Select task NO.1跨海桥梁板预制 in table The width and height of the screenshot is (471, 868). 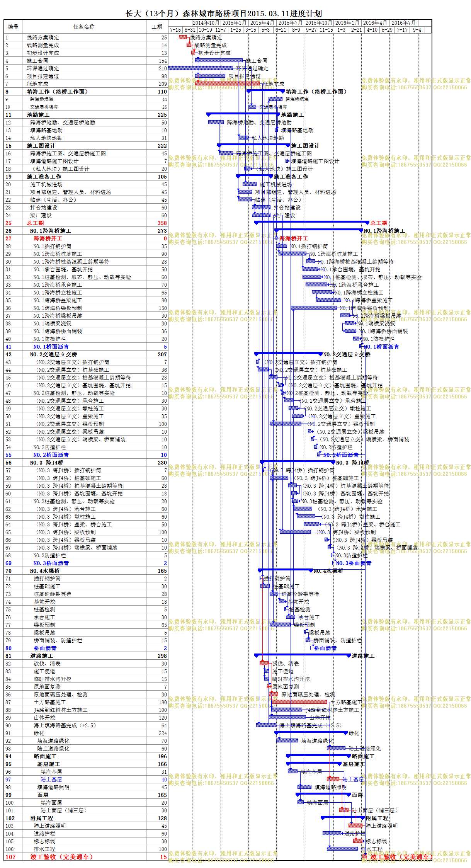pyautogui.click(x=86, y=308)
